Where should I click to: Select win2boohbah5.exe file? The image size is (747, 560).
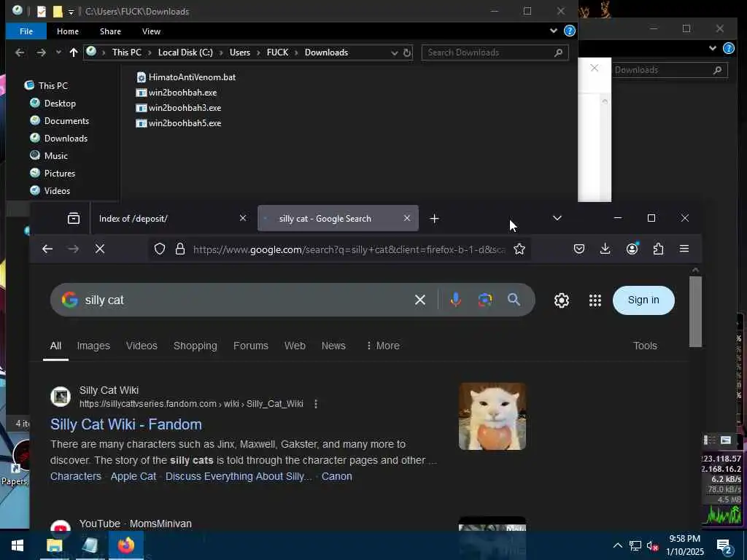[179, 123]
